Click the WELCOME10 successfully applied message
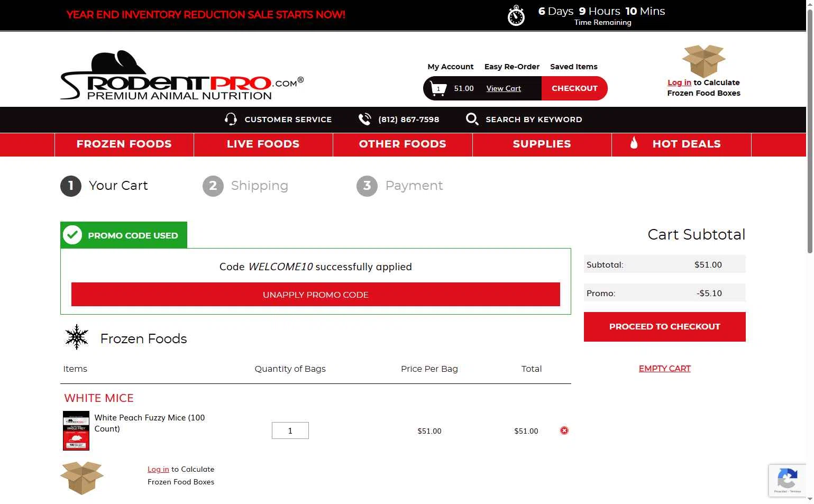This screenshot has height=504, width=814. click(316, 267)
